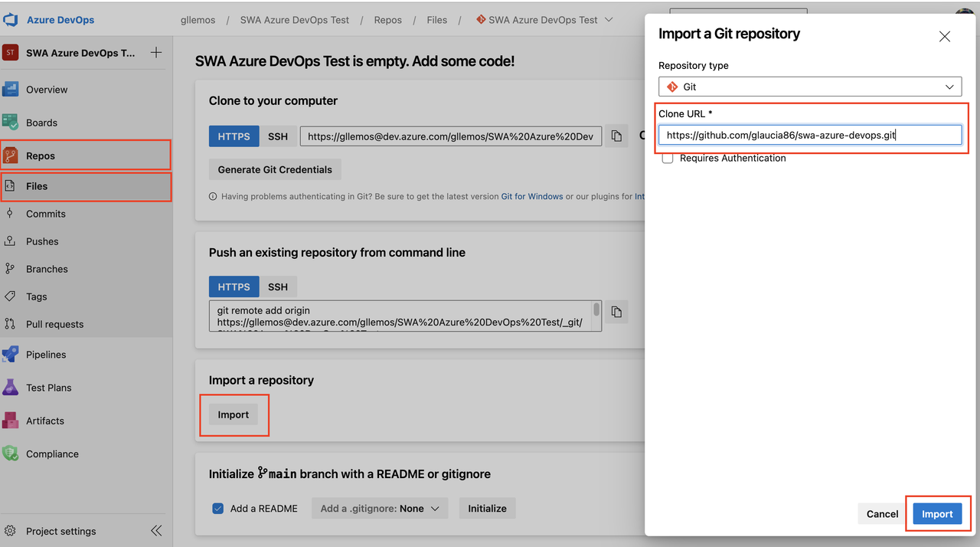Click the Compliance shield icon
This screenshot has width=980, height=547.
(10, 454)
